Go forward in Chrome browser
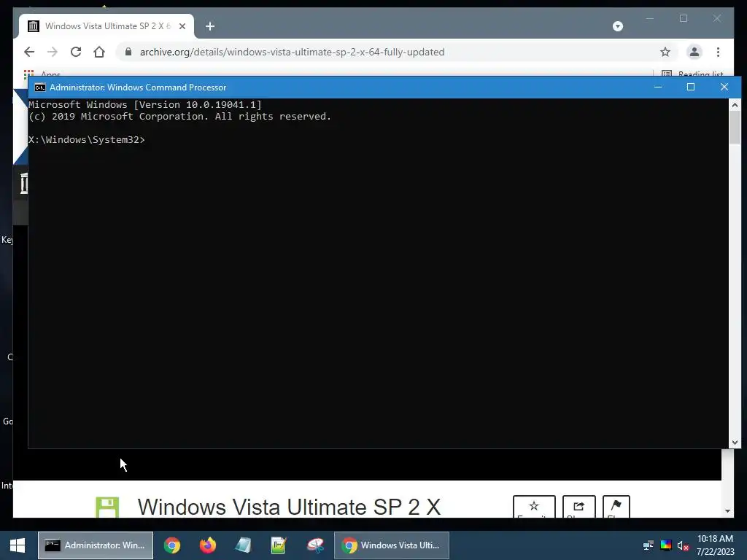This screenshot has width=747, height=560. (53, 52)
